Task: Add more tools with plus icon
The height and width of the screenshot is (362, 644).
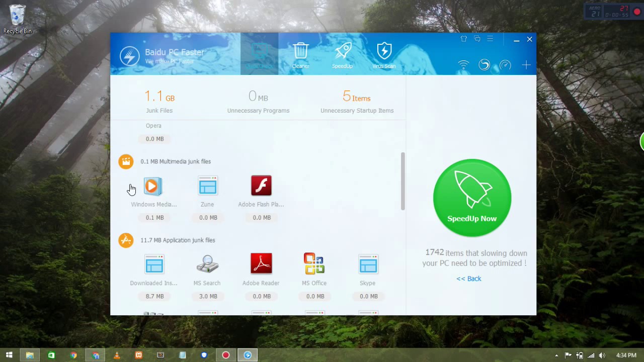Action: coord(526,65)
